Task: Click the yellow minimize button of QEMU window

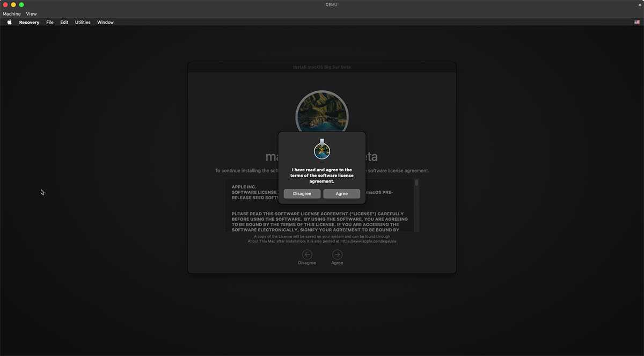Action: tap(13, 4)
